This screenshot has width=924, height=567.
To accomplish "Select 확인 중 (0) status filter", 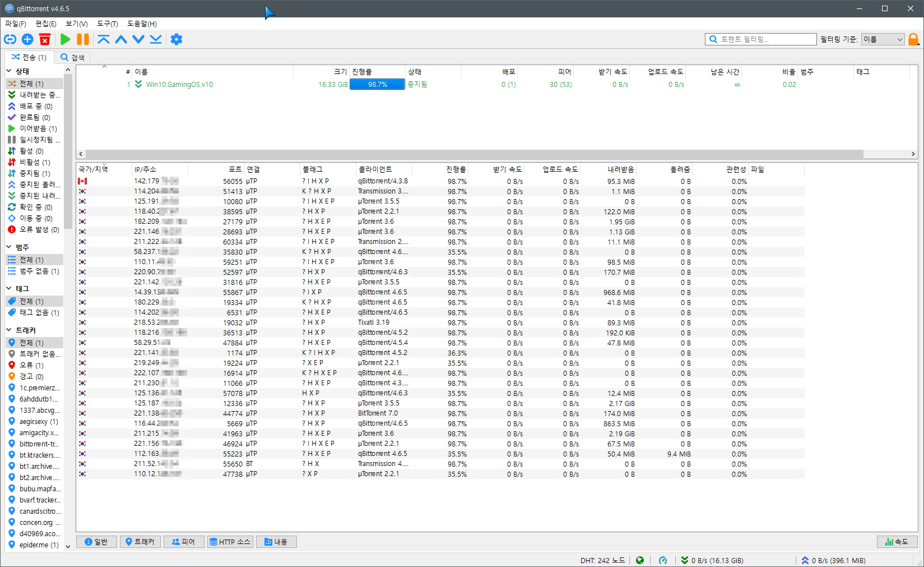I will [34, 207].
